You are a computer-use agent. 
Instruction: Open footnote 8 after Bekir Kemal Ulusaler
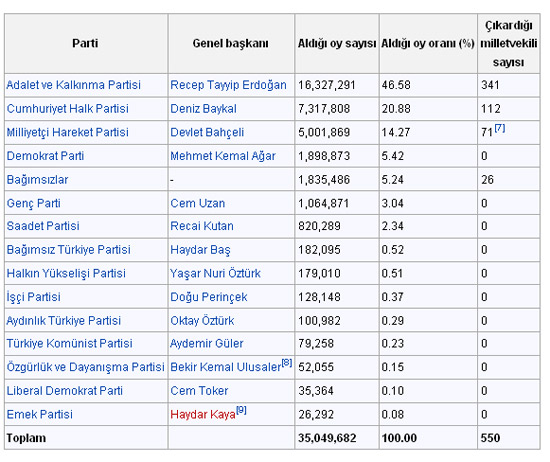point(287,363)
